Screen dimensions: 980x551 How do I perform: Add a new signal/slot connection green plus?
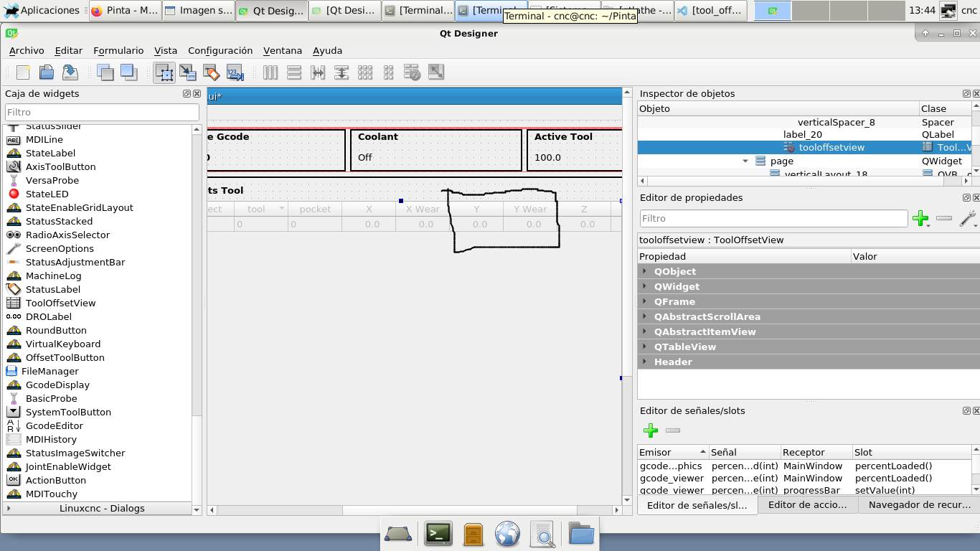click(x=651, y=430)
